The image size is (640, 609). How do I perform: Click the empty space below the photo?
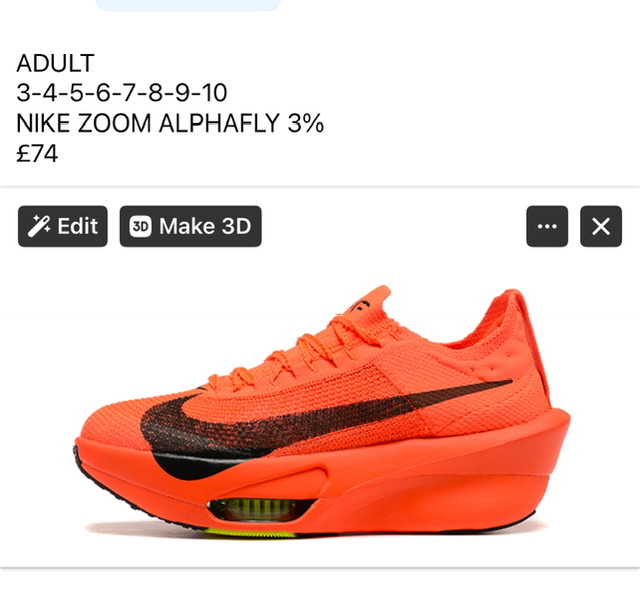[x=320, y=589]
